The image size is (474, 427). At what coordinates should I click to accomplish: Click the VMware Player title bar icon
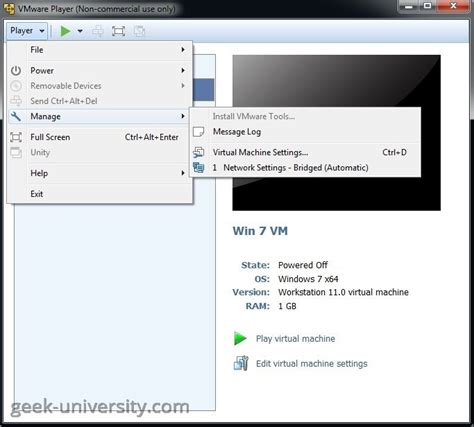(9, 9)
